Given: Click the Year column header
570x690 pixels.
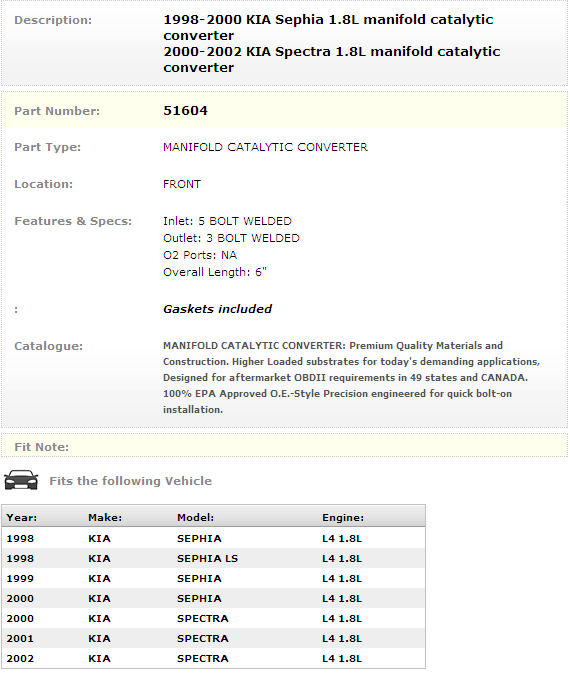Looking at the screenshot, I should (x=22, y=518).
